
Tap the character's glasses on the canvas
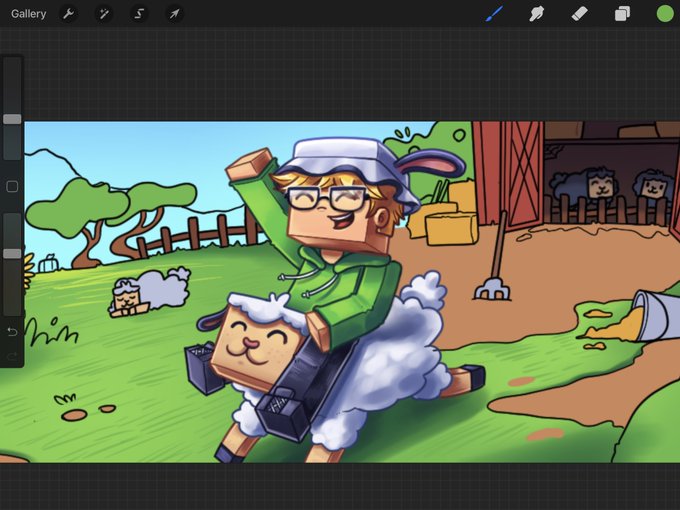[326, 199]
